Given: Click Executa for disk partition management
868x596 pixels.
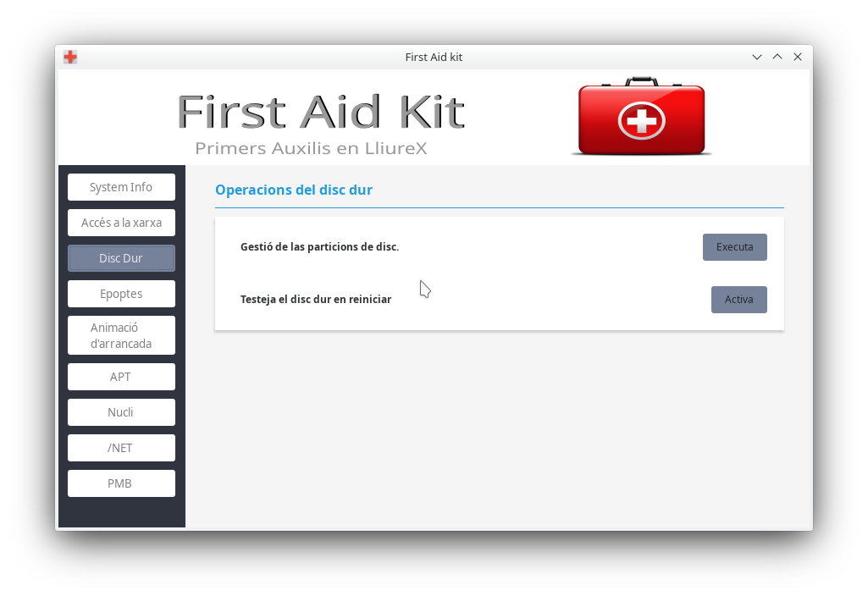Looking at the screenshot, I should (734, 247).
